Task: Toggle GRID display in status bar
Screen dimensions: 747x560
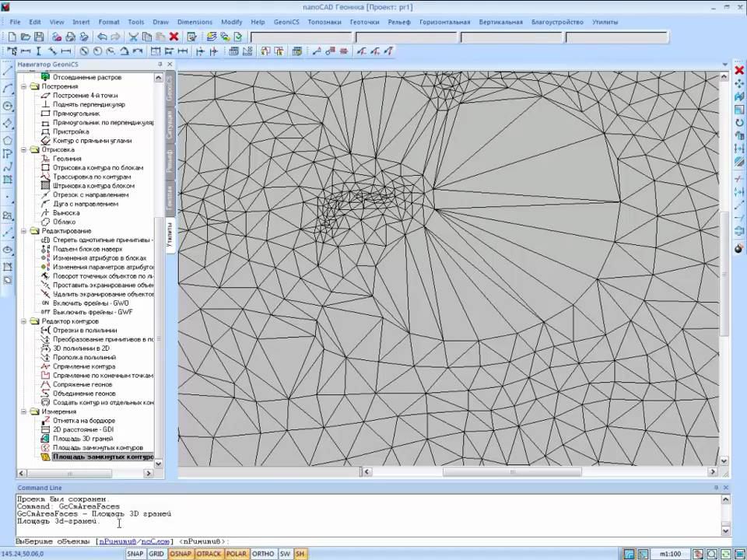Action: [156, 554]
